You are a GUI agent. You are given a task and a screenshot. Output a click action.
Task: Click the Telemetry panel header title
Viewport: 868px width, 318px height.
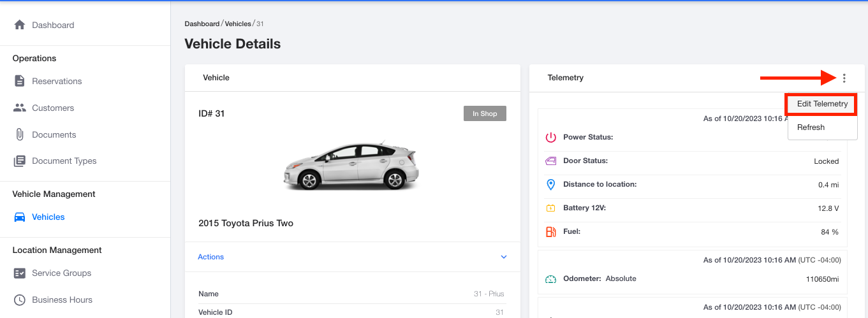[x=566, y=78]
